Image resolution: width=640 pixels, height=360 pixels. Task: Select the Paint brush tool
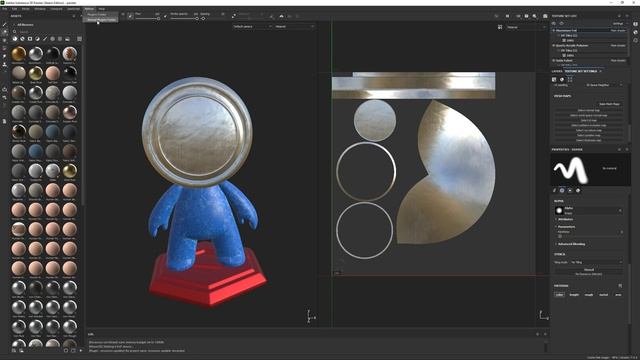4,24
